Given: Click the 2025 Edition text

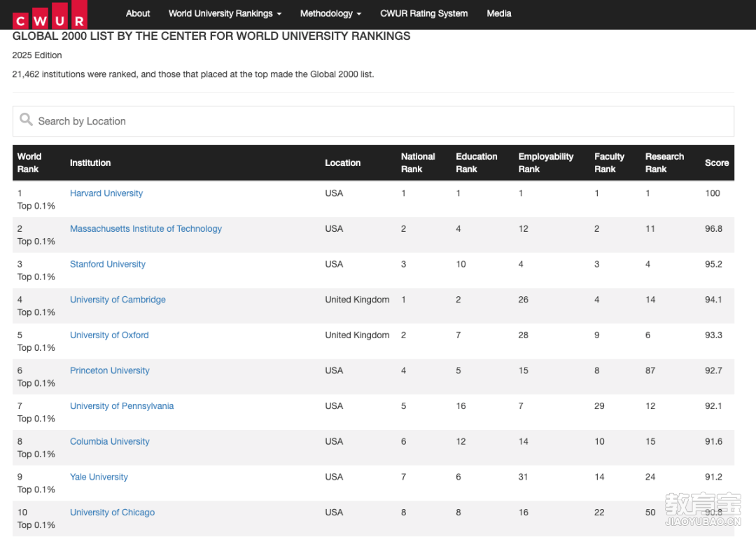Looking at the screenshot, I should pos(37,55).
